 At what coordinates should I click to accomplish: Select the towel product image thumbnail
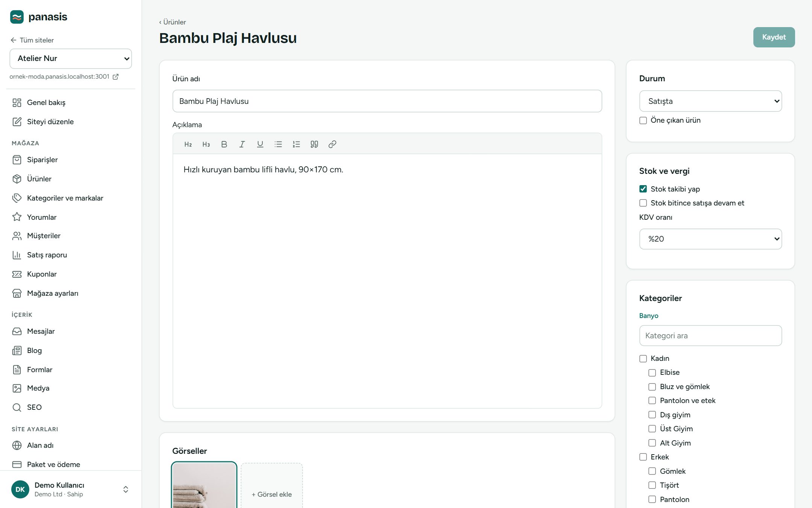coord(204,485)
